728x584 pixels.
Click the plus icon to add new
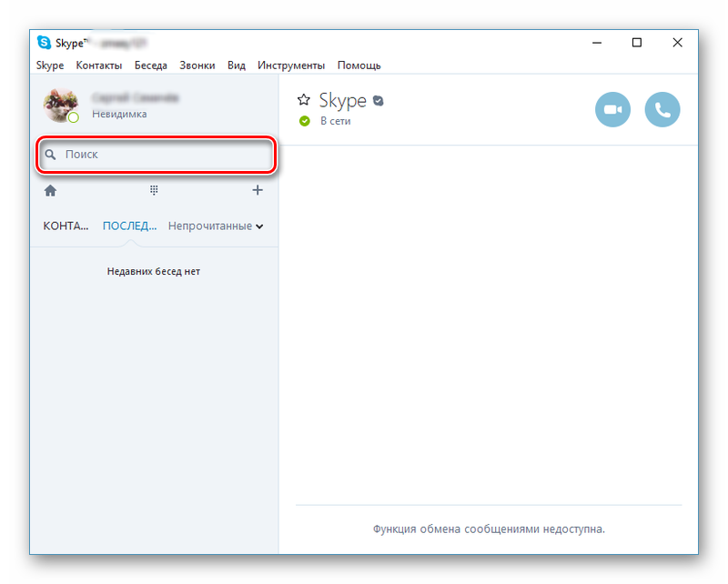click(x=258, y=190)
